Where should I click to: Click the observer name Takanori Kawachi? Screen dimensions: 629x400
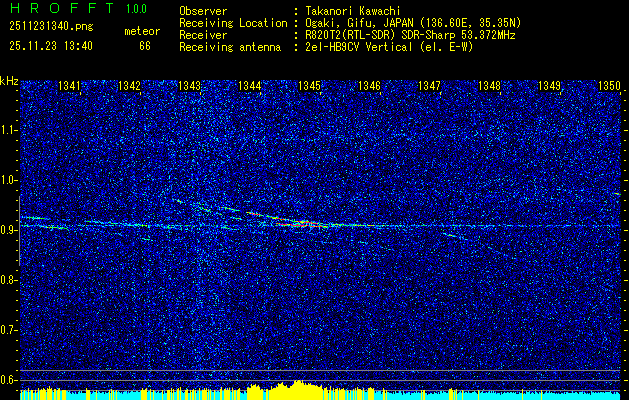[x=353, y=11]
